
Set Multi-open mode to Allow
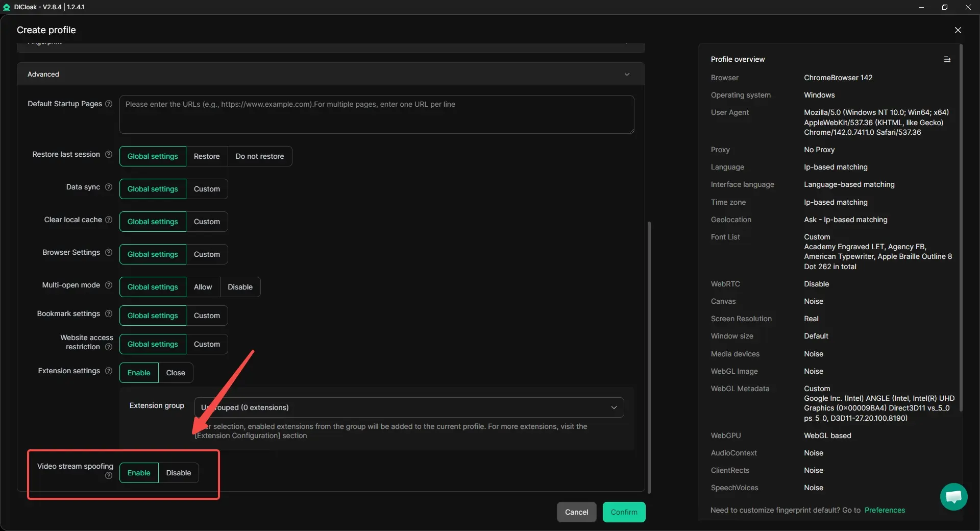203,287
